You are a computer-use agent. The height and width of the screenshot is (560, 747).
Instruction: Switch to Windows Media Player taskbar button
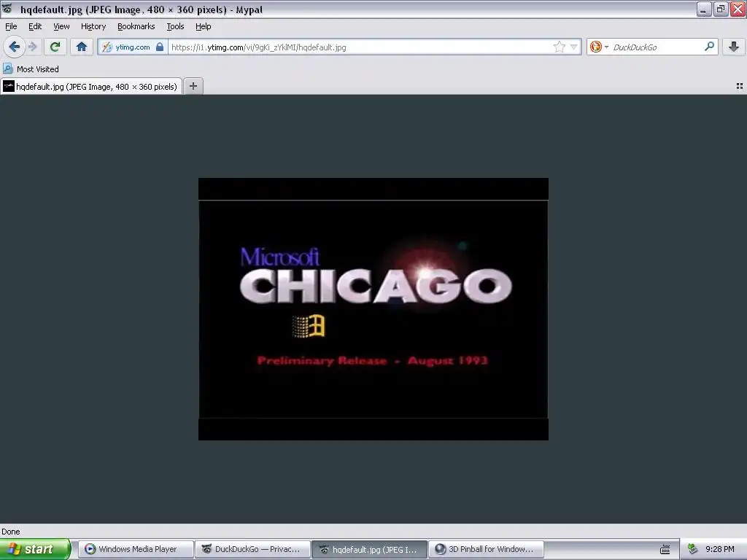point(136,549)
